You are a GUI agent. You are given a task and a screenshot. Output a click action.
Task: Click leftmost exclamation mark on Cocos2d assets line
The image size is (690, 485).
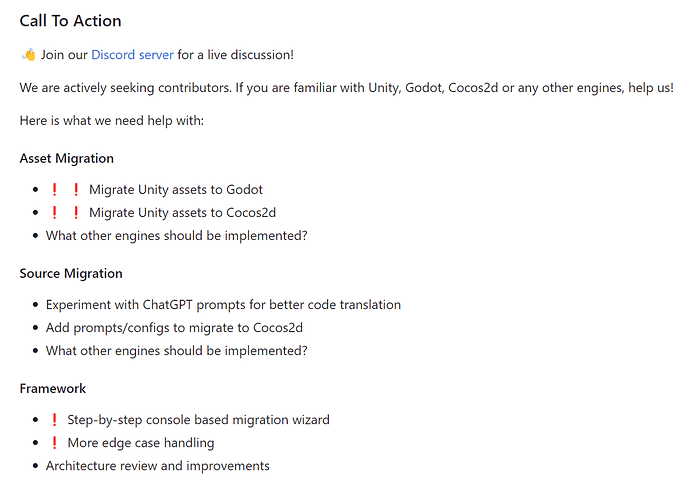pyautogui.click(x=54, y=212)
